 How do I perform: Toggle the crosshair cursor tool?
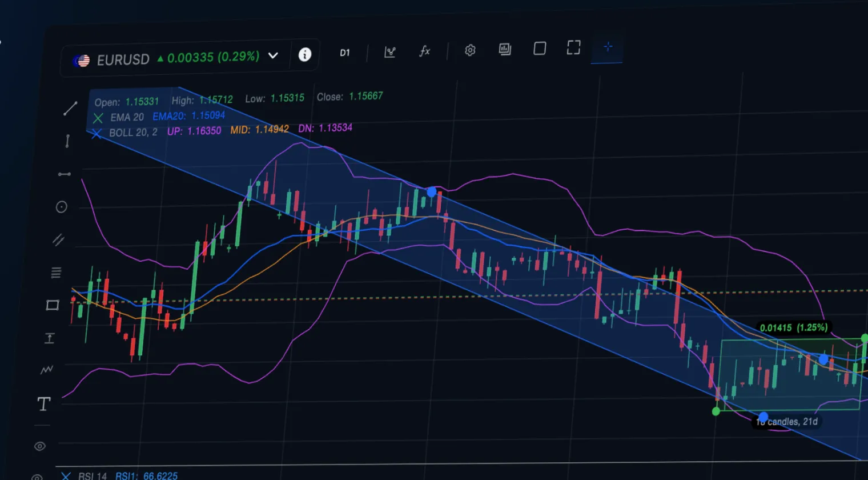[x=608, y=46]
